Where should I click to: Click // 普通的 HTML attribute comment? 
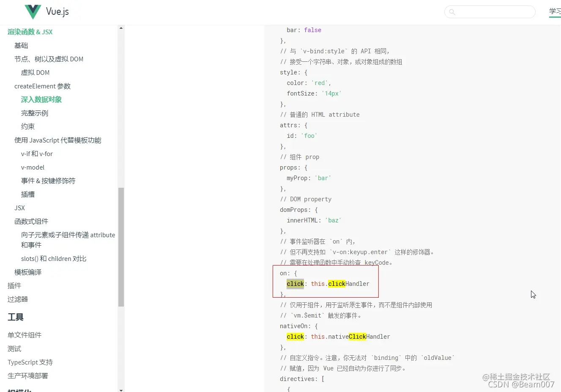coord(320,115)
